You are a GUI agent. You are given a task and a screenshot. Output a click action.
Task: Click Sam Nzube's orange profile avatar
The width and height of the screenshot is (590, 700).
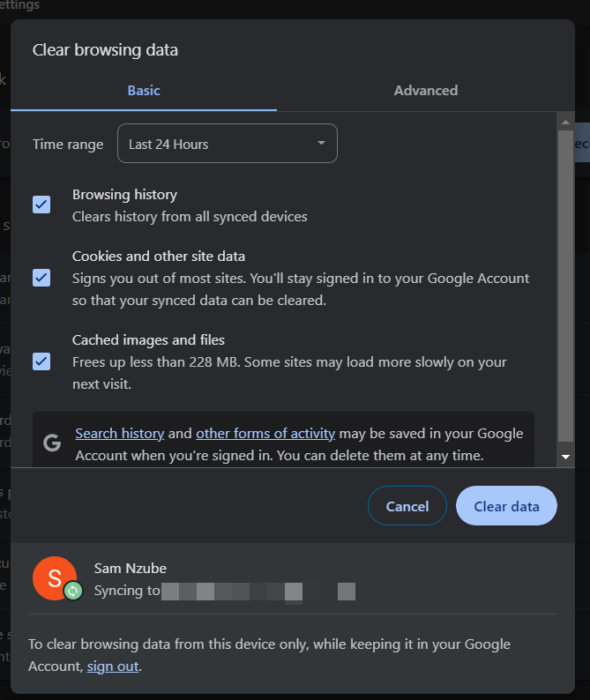coord(54,578)
